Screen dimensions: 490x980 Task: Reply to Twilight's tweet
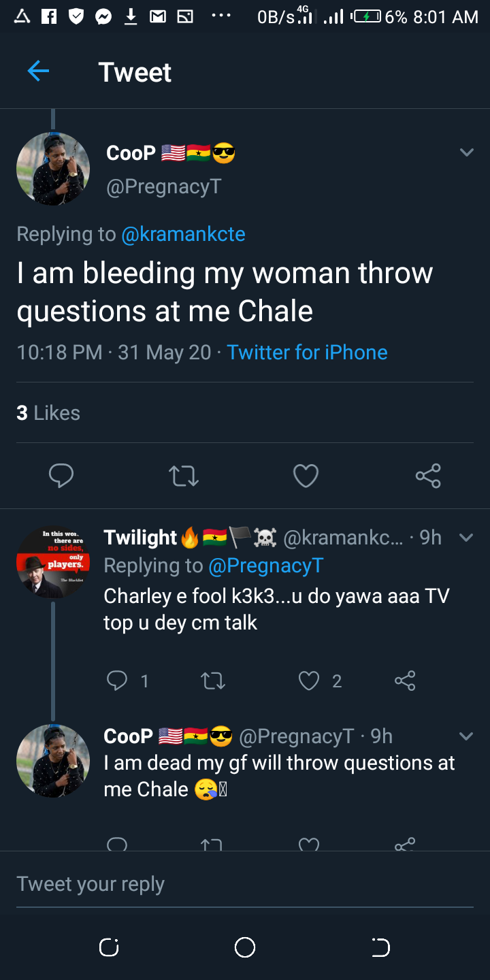pyautogui.click(x=118, y=680)
